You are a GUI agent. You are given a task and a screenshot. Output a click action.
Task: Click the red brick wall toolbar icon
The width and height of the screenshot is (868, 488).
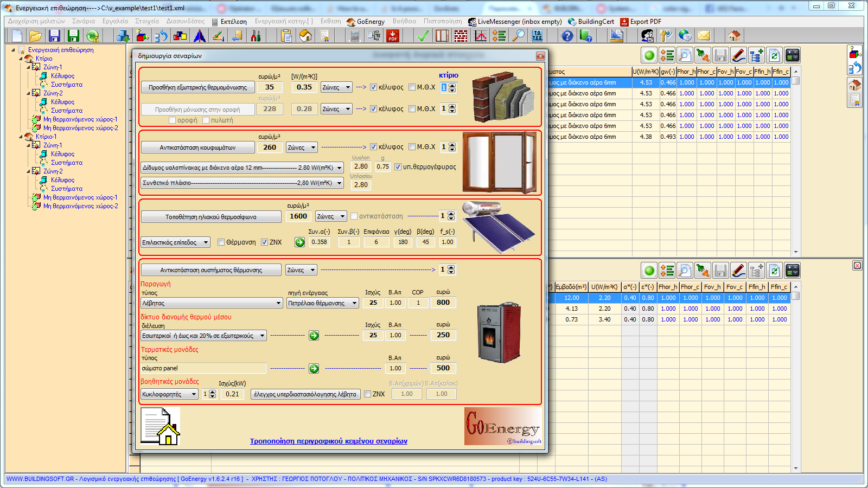tap(461, 36)
